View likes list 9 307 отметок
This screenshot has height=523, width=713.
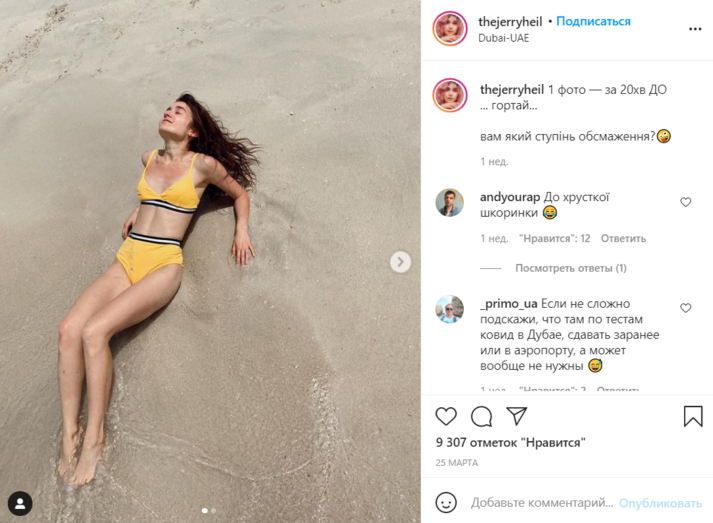[x=511, y=442]
